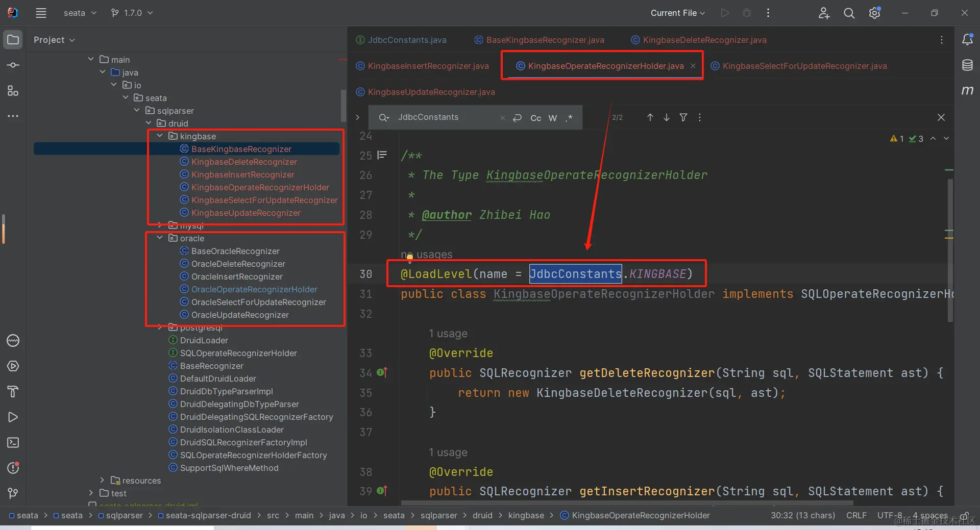Open Code With Me user menu
This screenshot has width=980, height=530.
point(824,13)
